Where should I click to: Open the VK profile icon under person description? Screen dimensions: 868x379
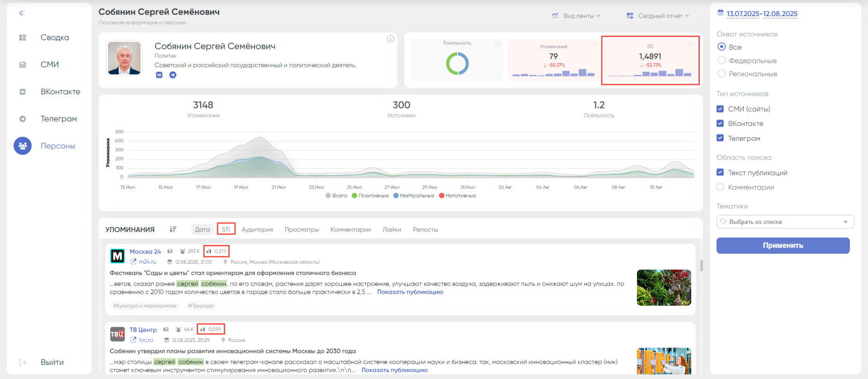[x=159, y=75]
